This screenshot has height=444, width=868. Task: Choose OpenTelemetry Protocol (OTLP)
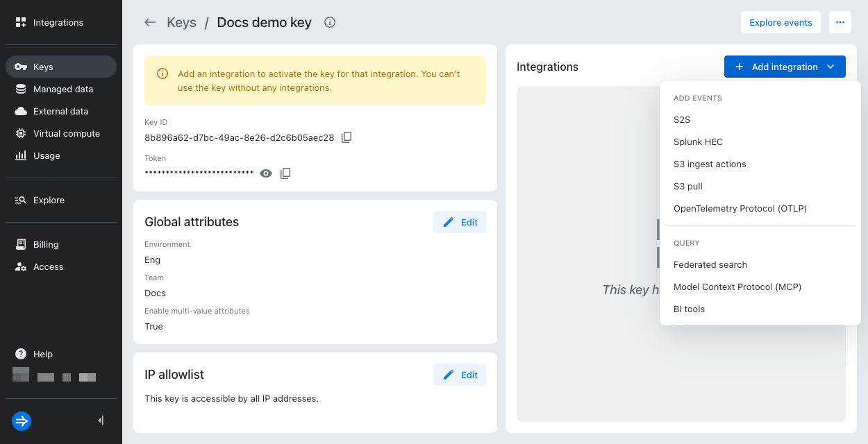pos(760,208)
